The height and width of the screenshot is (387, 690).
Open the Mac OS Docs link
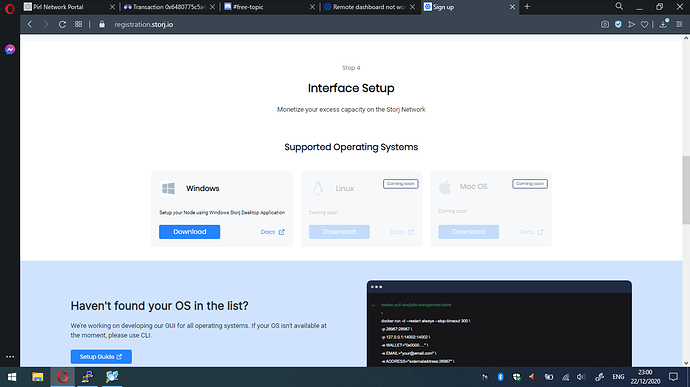pos(531,232)
